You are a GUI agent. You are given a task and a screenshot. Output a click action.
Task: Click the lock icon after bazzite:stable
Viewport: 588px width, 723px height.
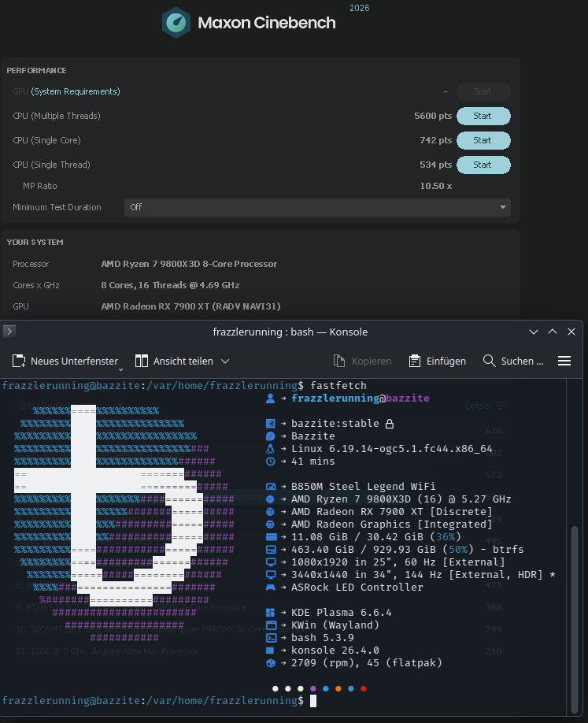[390, 424]
